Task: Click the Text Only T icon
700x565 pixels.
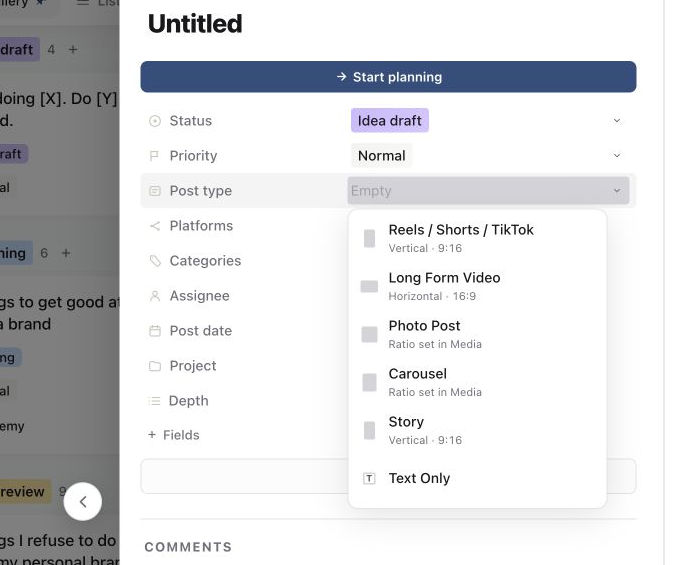Action: coord(369,478)
